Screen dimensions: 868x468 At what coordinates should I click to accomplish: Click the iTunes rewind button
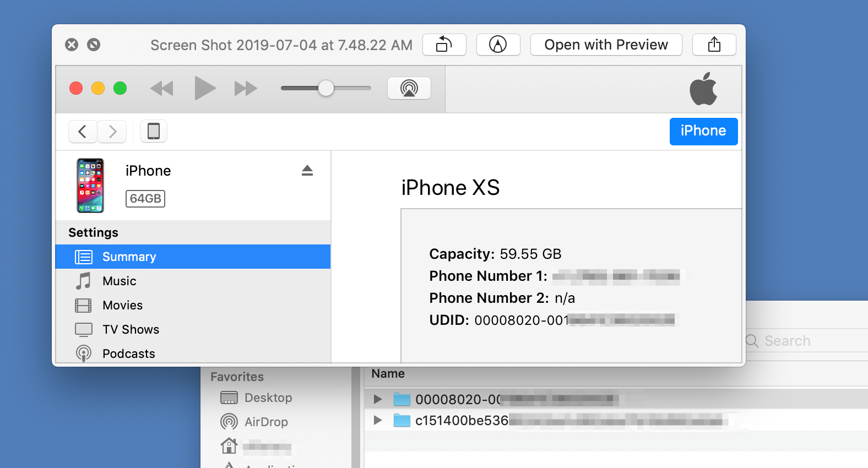pos(162,88)
